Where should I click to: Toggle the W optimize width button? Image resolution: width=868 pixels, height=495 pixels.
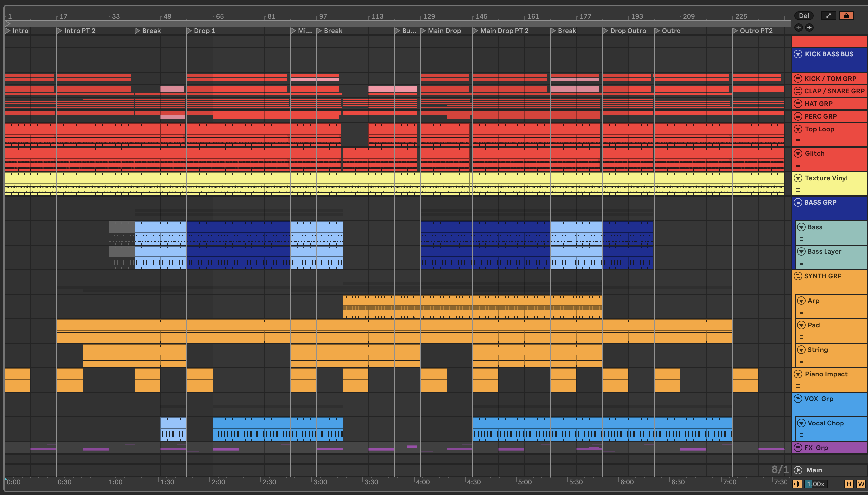(x=861, y=484)
